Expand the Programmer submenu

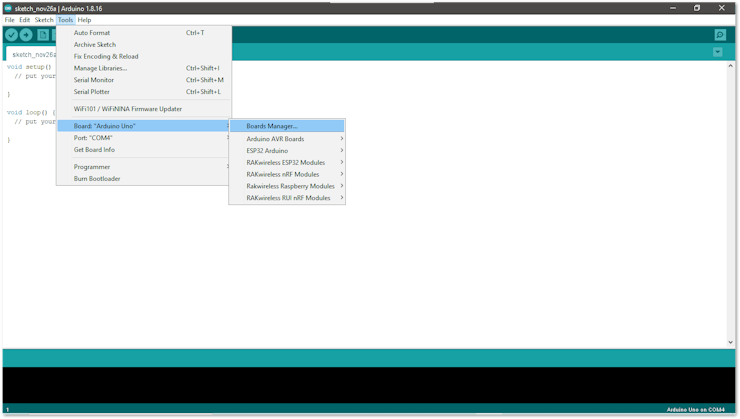(x=144, y=167)
